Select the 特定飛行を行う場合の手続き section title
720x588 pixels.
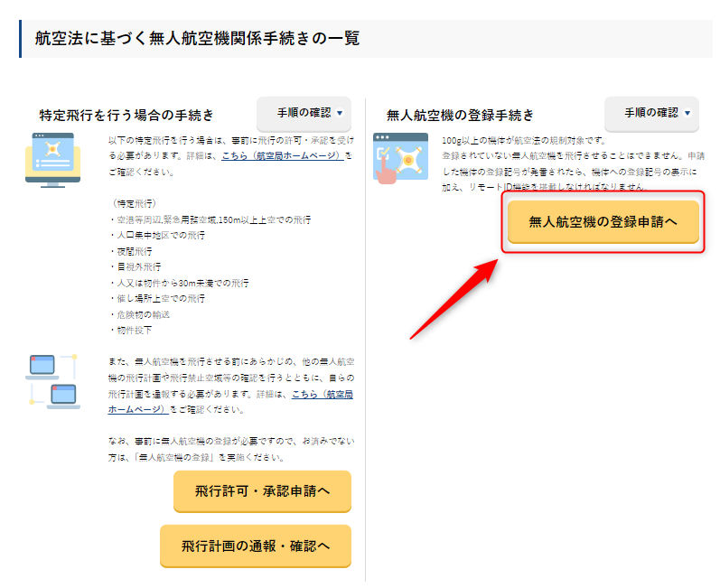(126, 116)
